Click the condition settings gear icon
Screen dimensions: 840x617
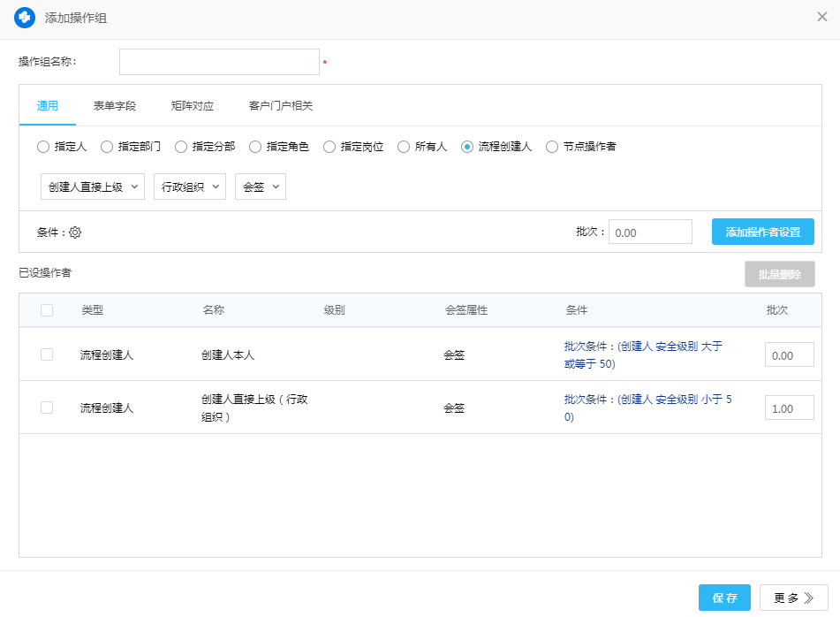(75, 232)
